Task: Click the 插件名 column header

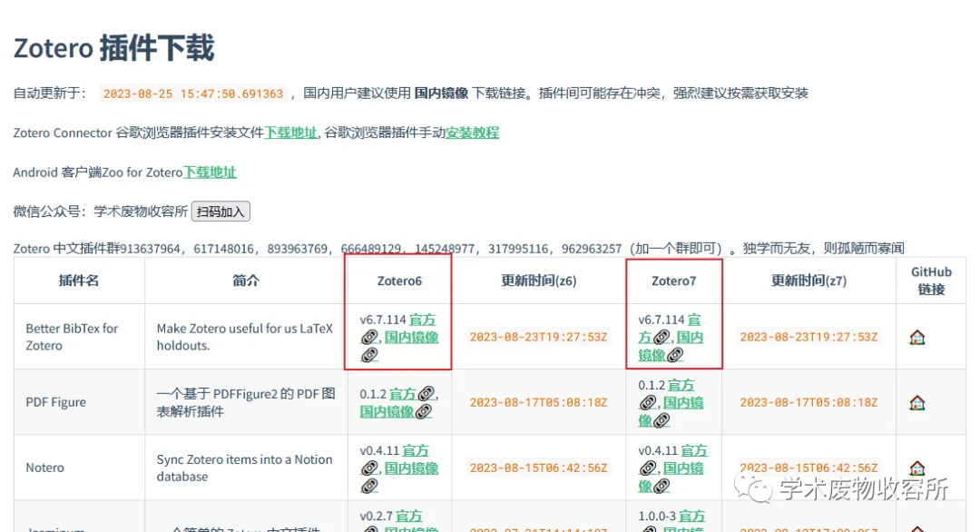Action: (79, 281)
